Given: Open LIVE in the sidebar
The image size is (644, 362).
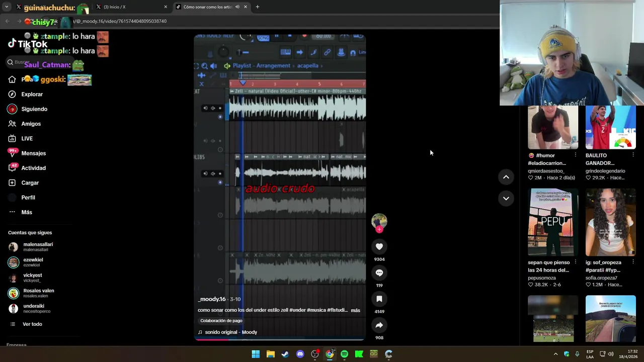Looking at the screenshot, I should tap(27, 139).
